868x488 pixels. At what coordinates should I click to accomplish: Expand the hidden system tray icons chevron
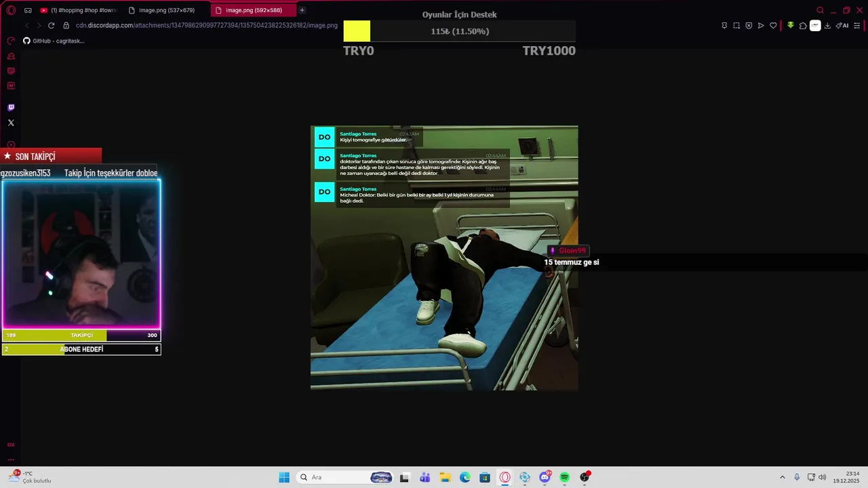(x=782, y=477)
